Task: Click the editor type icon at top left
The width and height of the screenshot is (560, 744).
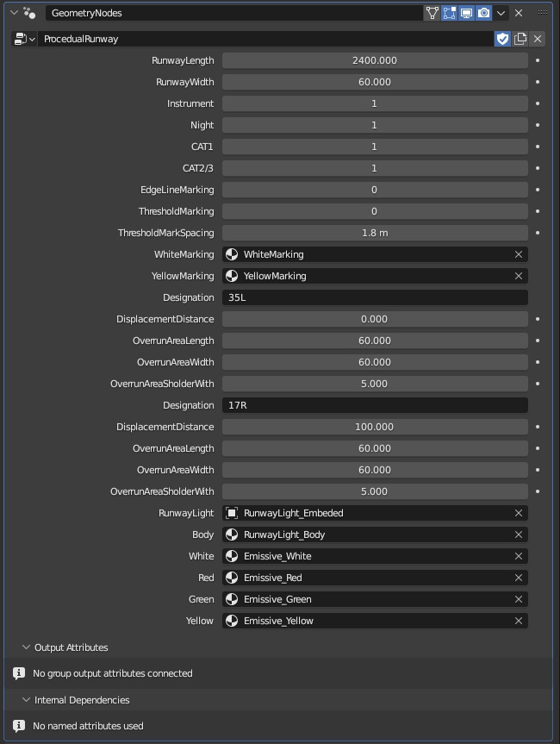Action: pos(28,13)
